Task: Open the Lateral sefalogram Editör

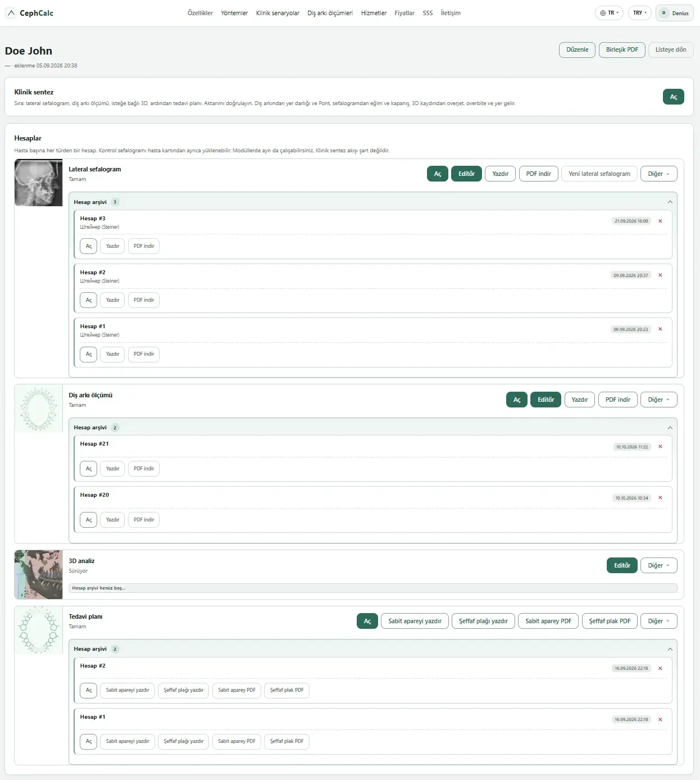Action: [x=466, y=174]
